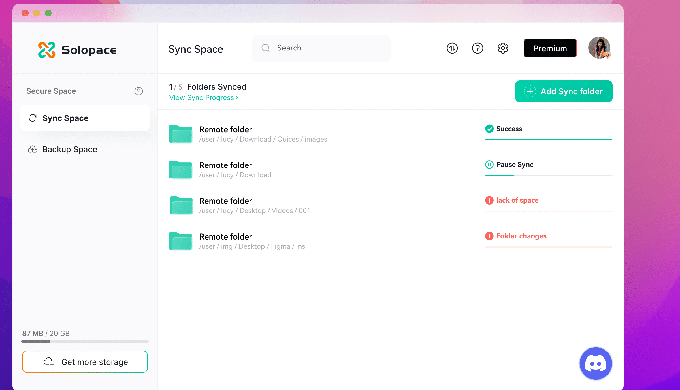Click the green Success checkmark icon
Screen dimensions: 680x390
489,128
